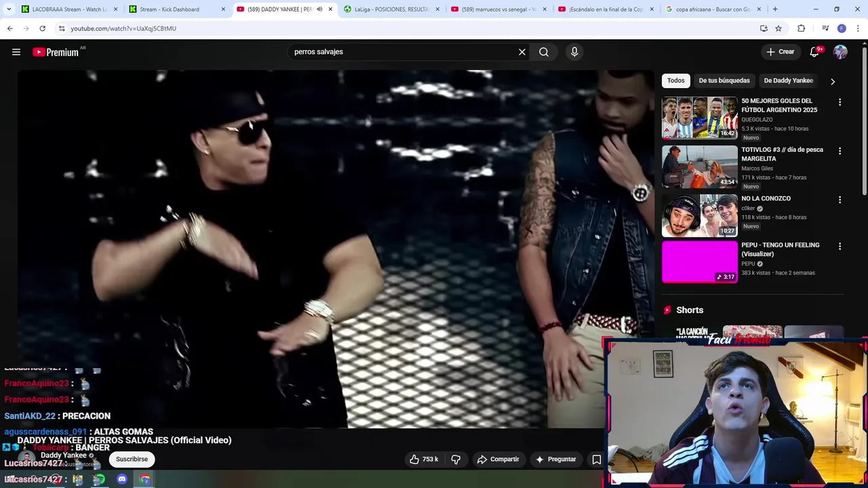This screenshot has width=868, height=488.
Task: Save video with bookmark icon
Action: (597, 460)
